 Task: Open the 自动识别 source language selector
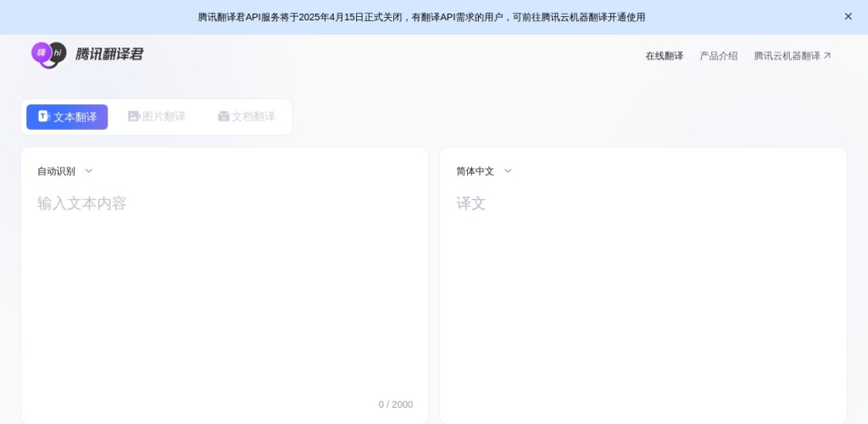click(x=57, y=171)
